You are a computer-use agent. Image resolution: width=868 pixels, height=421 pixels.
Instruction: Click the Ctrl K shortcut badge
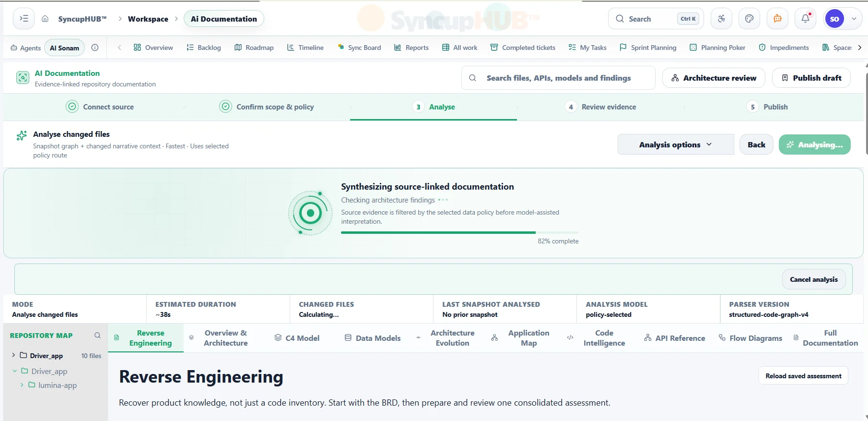(x=688, y=19)
